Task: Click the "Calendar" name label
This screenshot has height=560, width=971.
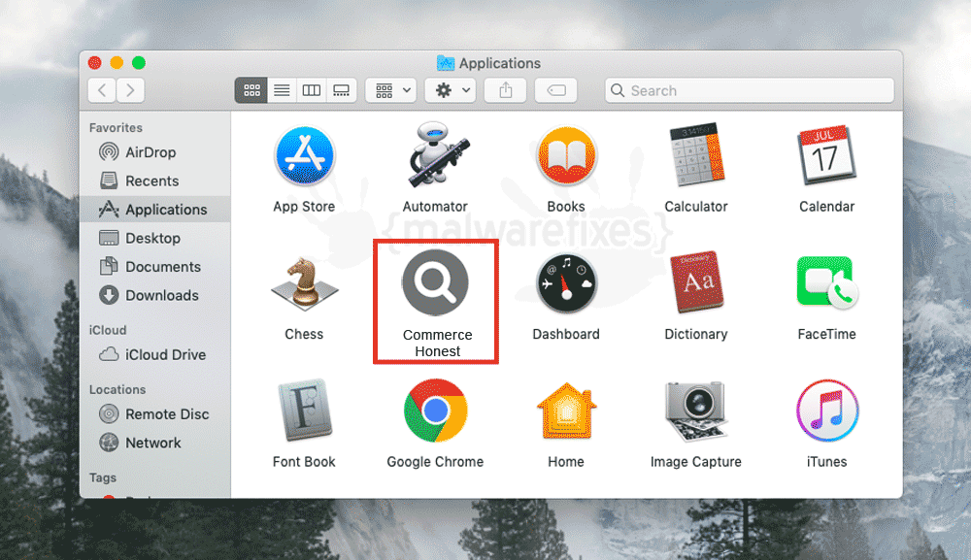Action: (826, 207)
